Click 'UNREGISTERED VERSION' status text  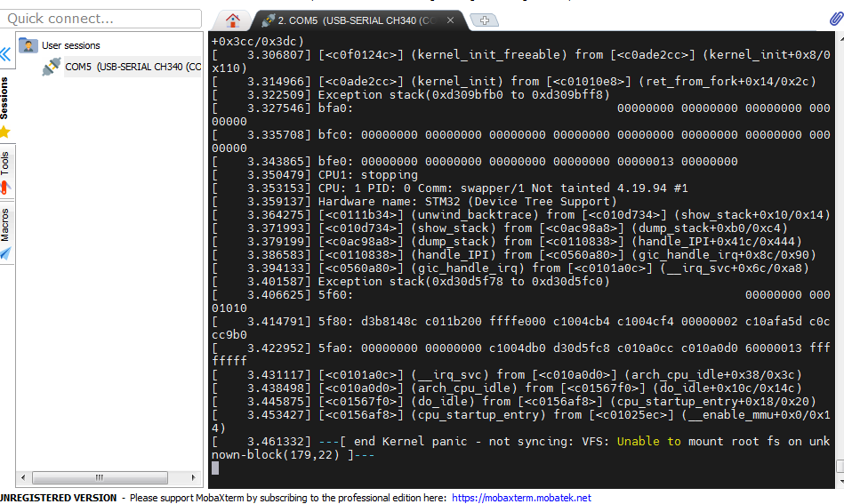58,498
